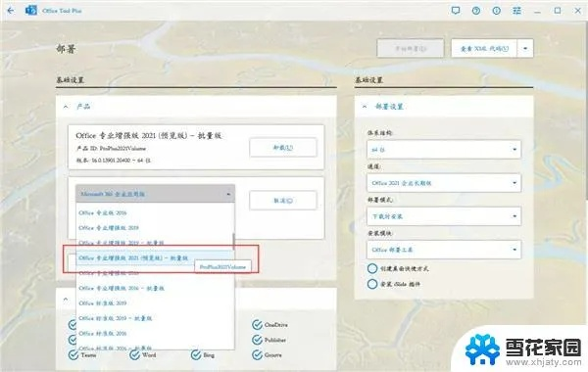Image resolution: width=588 pixels, height=372 pixels.
Task: Choose Office 标准版 2016 in list
Action: click(155, 334)
